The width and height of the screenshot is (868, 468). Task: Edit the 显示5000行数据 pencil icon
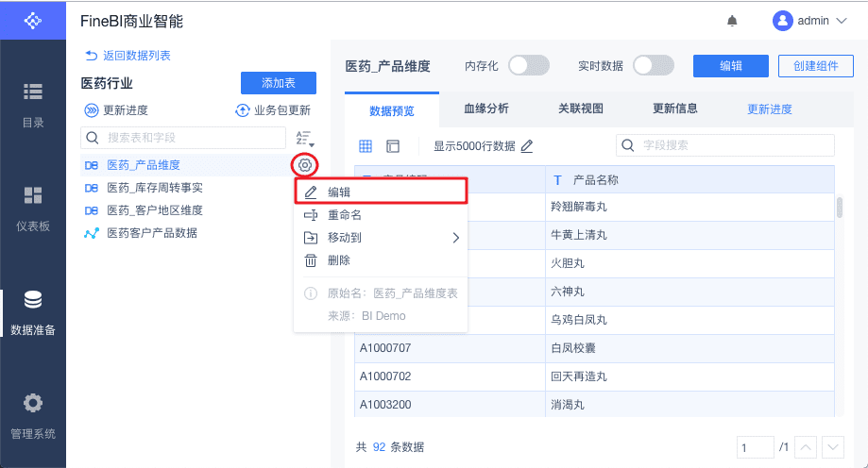point(527,146)
